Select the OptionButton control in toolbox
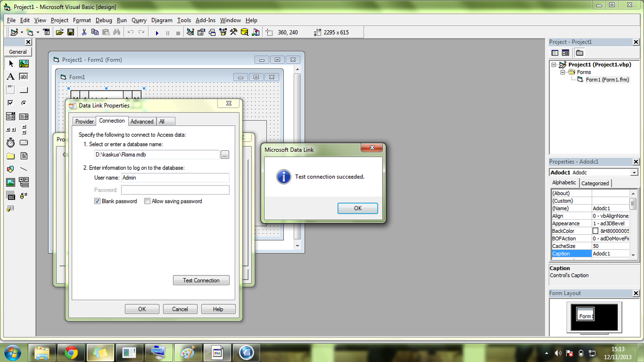The image size is (644, 362). 24,103
